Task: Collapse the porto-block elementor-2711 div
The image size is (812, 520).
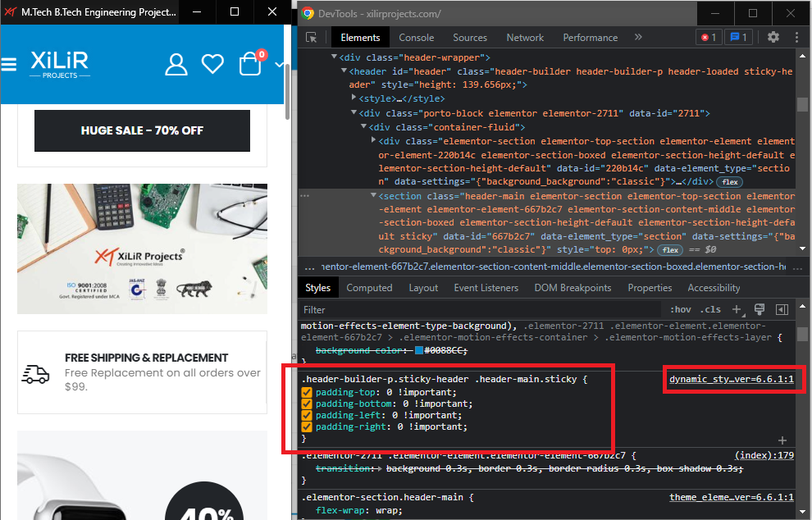Action: pos(354,112)
